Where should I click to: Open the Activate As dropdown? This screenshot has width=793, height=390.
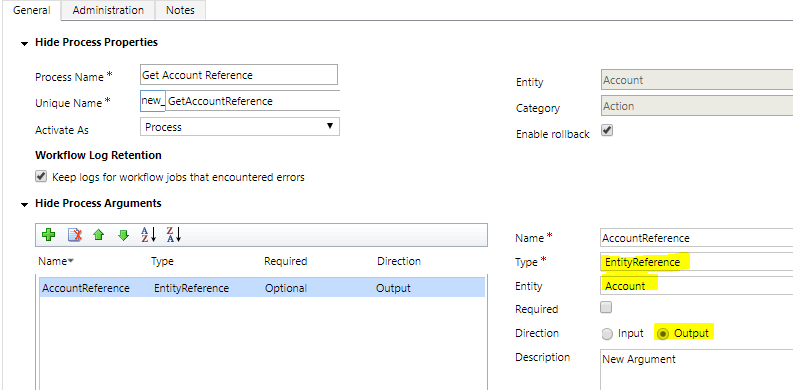pyautogui.click(x=240, y=127)
